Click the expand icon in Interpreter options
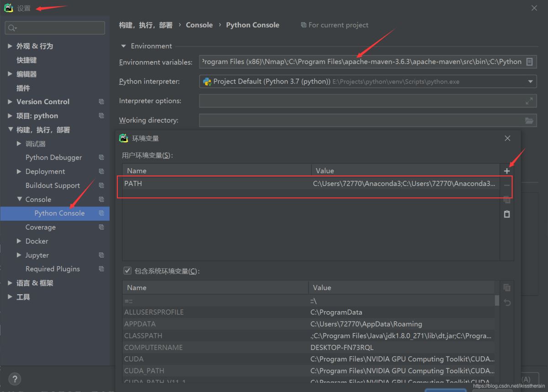Screen dimensions: 548x392 (529, 101)
